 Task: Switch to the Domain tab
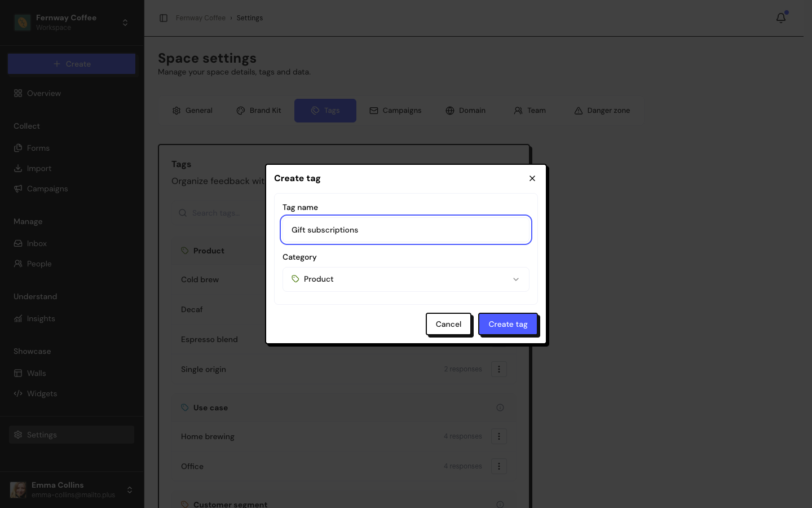point(466,111)
